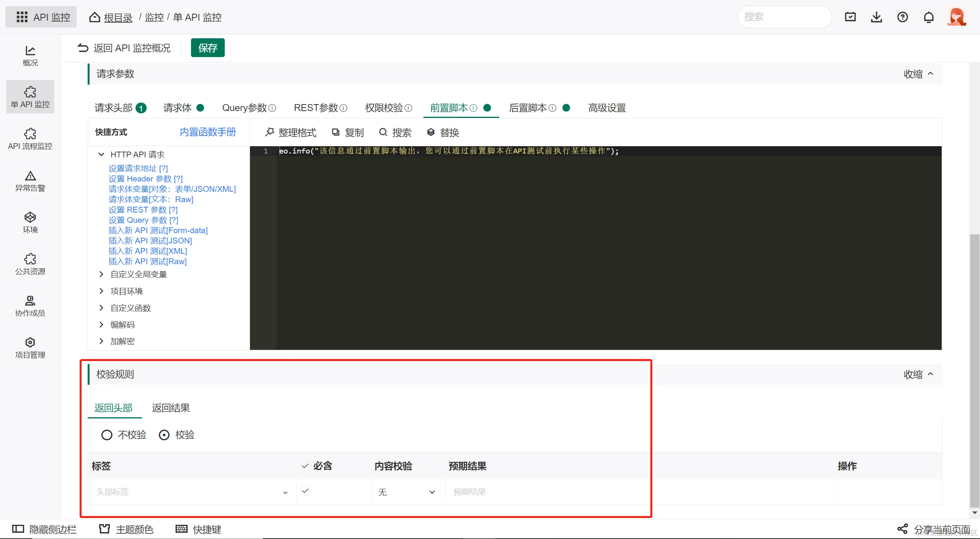Click the 复制 copy toolbar icon
Viewport: 980px width, 539px height.
pos(336,132)
